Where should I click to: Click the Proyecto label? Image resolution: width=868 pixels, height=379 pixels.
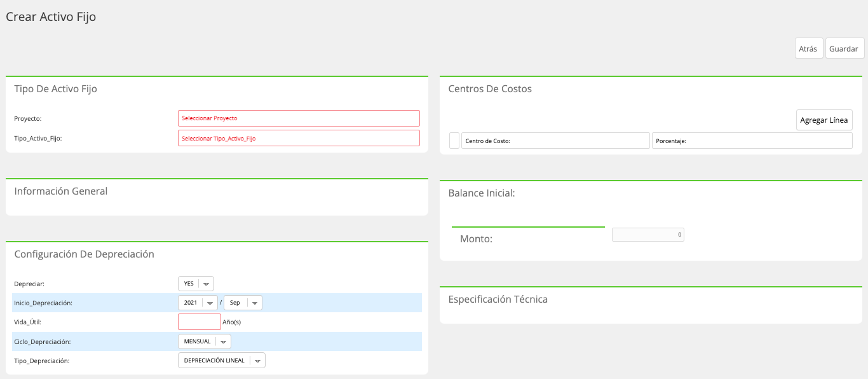[27, 118]
